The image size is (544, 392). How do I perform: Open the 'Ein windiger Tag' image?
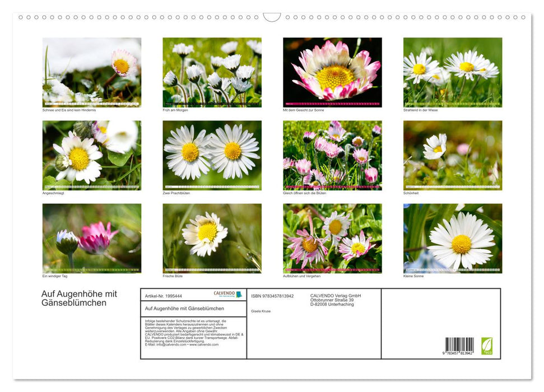click(x=91, y=238)
